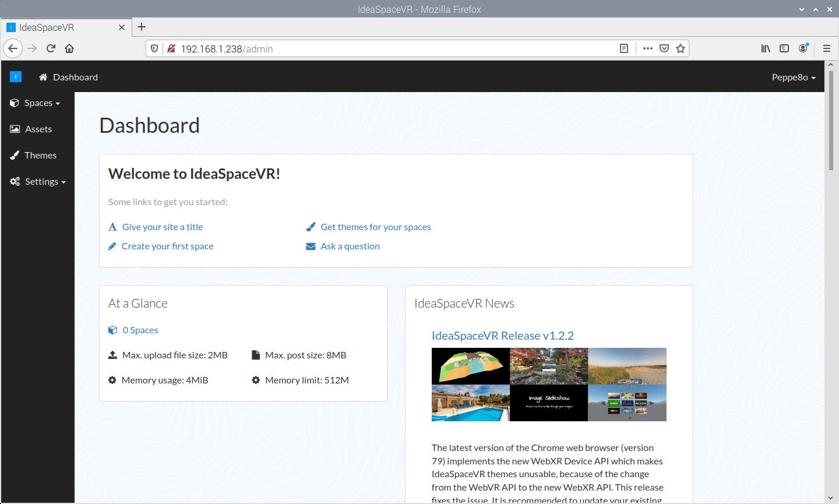Click the brush icon next to Get themes
This screenshot has width=839, height=504.
pyautogui.click(x=311, y=227)
